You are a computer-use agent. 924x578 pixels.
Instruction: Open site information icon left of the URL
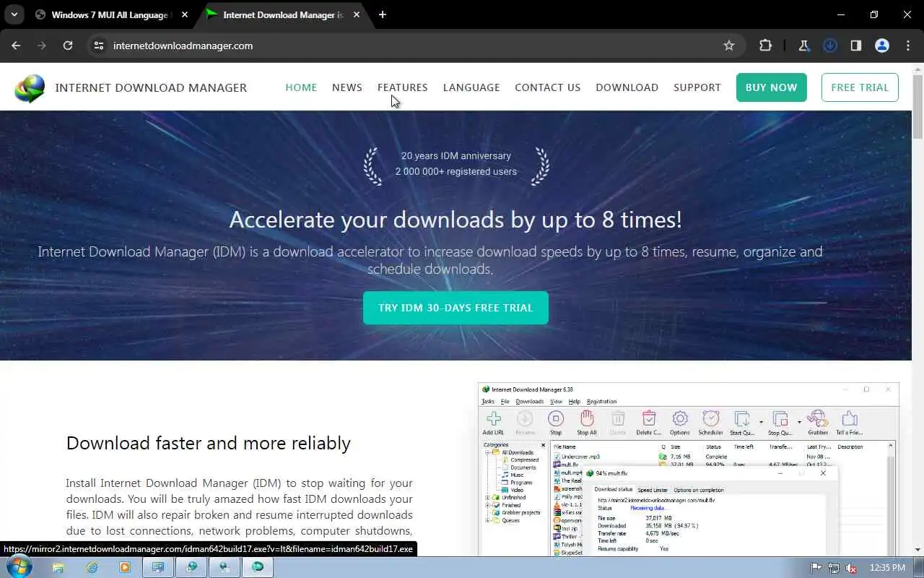click(99, 46)
